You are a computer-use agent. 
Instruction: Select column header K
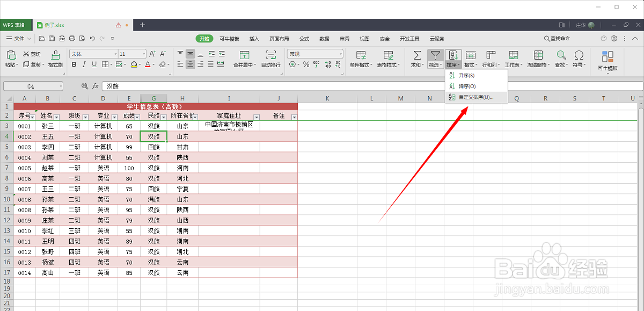click(327, 98)
